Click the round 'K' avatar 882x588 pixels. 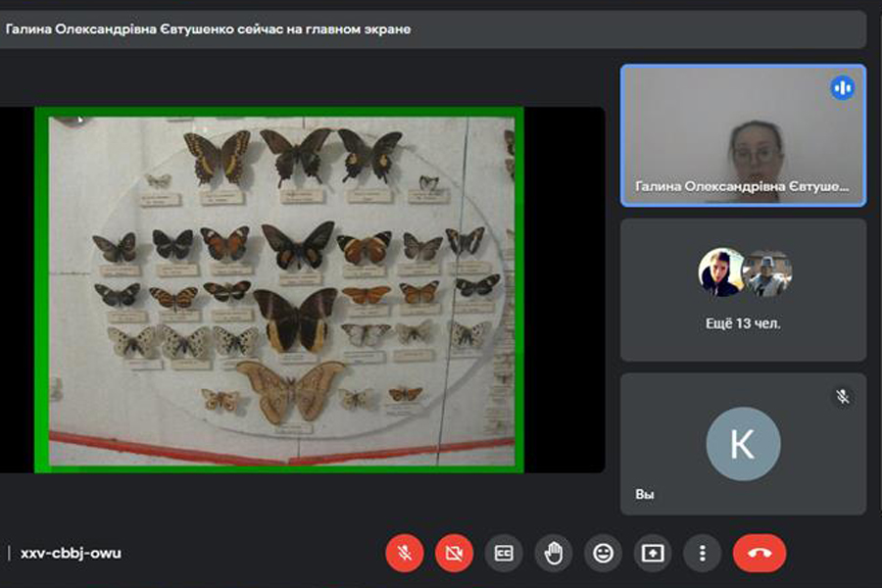[x=743, y=444]
